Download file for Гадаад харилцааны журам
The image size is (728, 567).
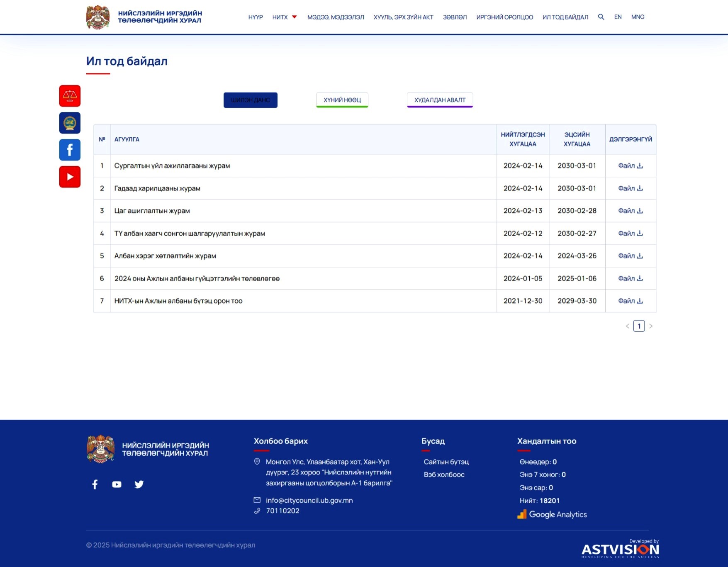pyautogui.click(x=630, y=188)
